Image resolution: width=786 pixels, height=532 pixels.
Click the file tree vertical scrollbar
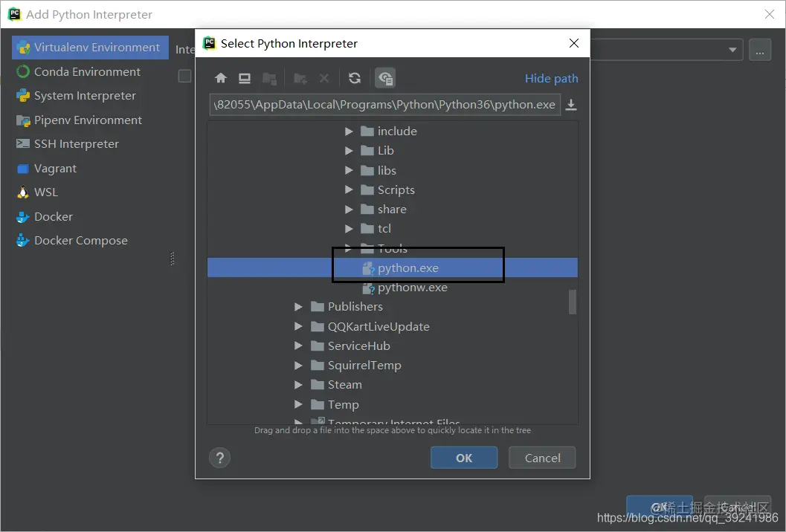573,302
